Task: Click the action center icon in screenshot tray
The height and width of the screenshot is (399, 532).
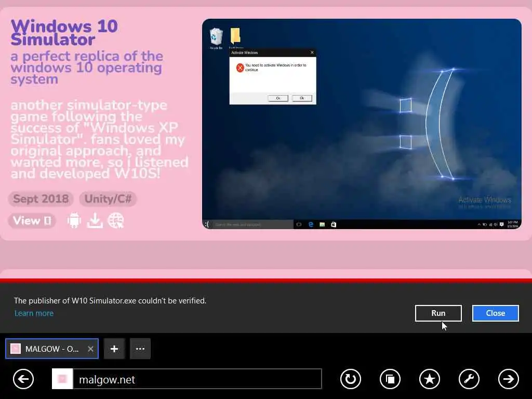Action: pos(502,224)
